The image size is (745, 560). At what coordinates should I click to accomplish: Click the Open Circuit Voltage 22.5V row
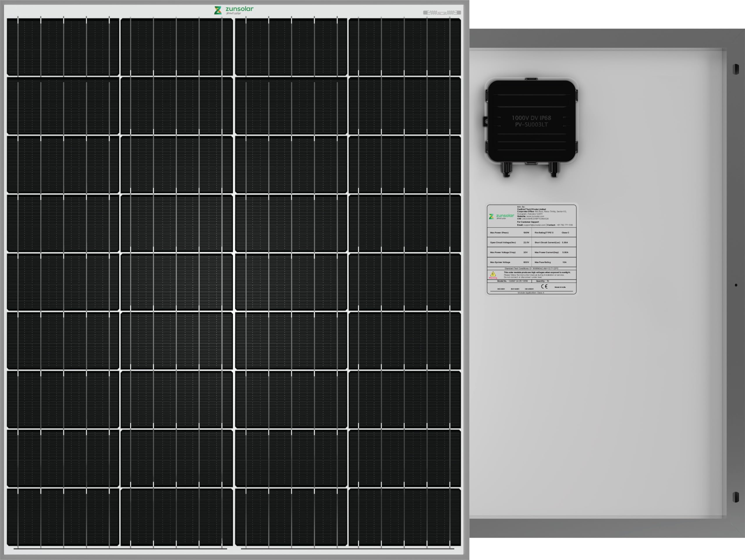[509, 242]
